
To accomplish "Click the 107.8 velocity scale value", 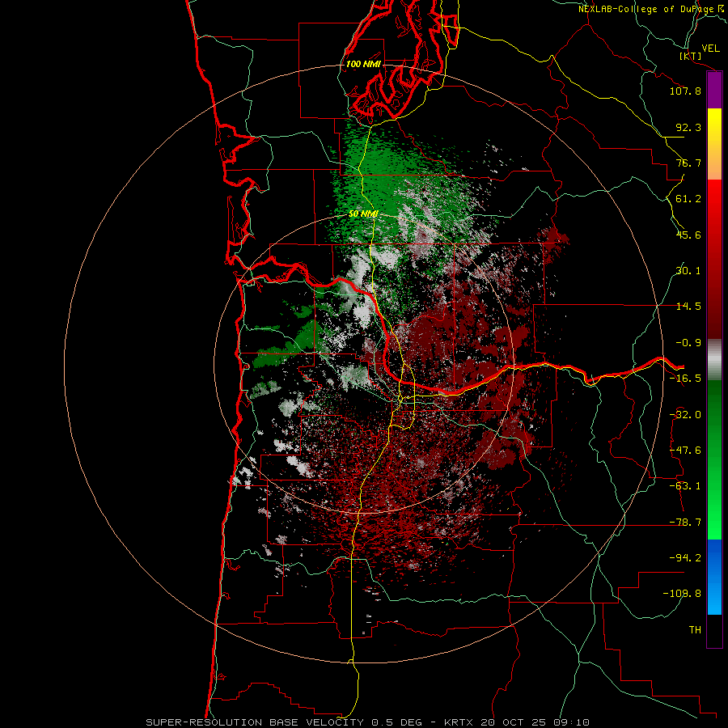I will click(x=685, y=91).
